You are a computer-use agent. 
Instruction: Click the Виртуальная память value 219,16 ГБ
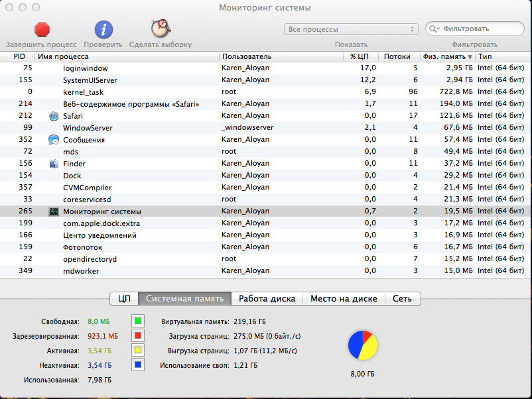click(249, 321)
